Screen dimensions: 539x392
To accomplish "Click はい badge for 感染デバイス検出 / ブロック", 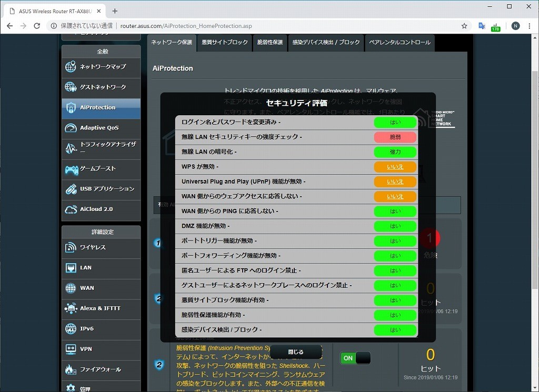I will 395,330.
